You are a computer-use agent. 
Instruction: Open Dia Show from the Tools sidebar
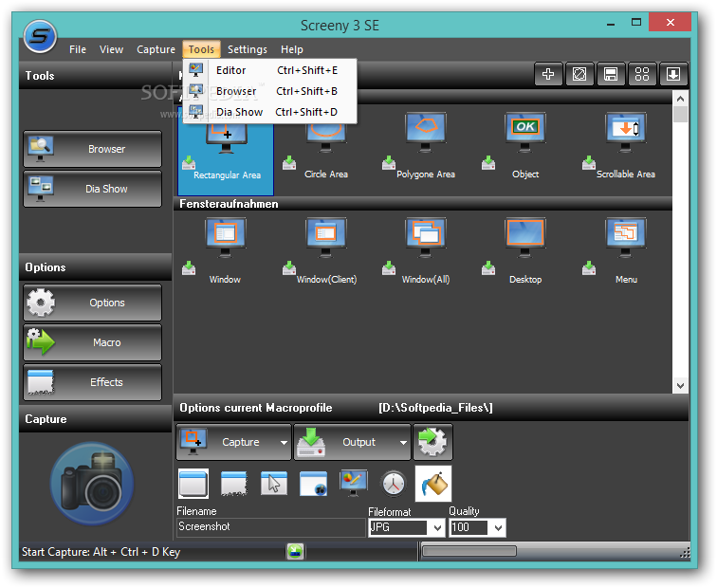(x=92, y=189)
